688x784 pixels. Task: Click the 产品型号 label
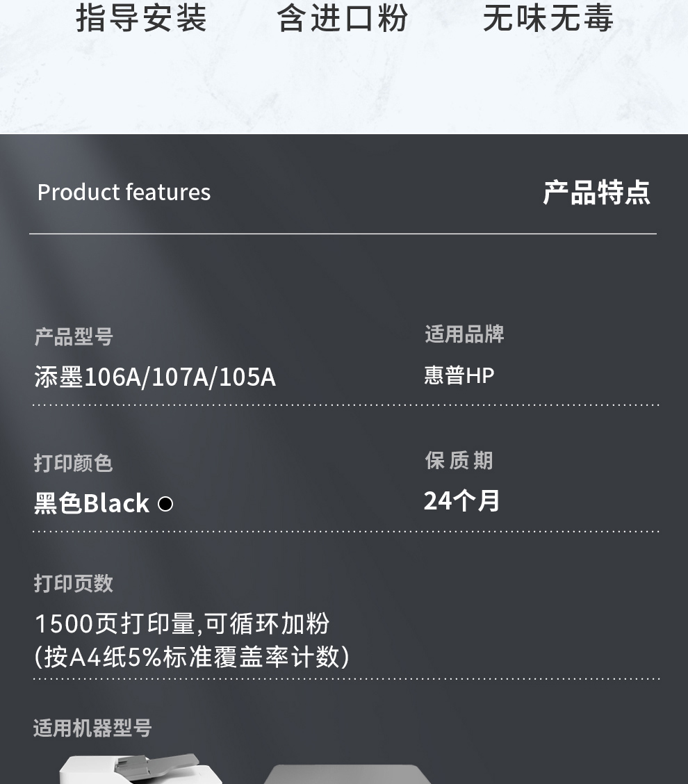click(74, 336)
